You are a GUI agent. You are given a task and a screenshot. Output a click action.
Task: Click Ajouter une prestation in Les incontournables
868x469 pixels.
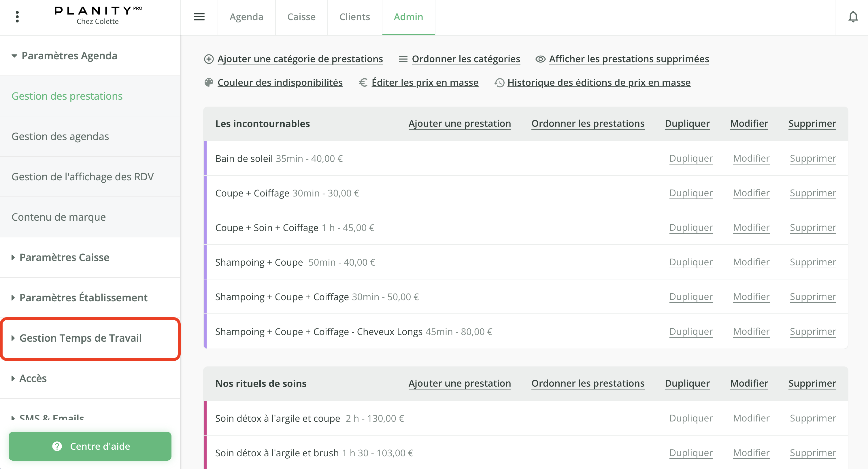coord(460,123)
